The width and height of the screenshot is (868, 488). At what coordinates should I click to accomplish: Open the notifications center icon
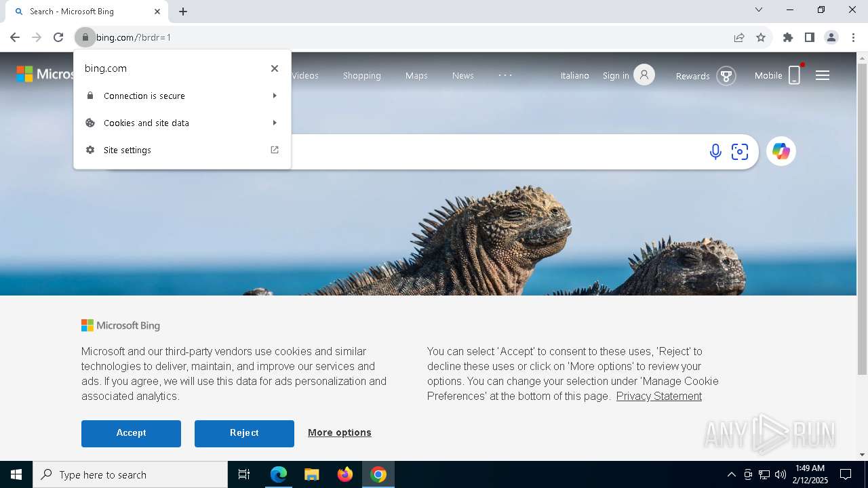(846, 474)
